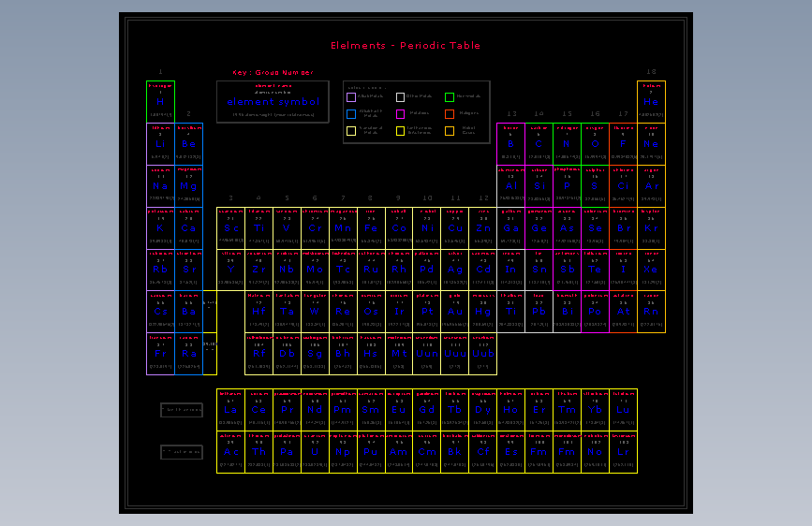
Task: Select the scandium Sc cell
Action: click(x=231, y=227)
